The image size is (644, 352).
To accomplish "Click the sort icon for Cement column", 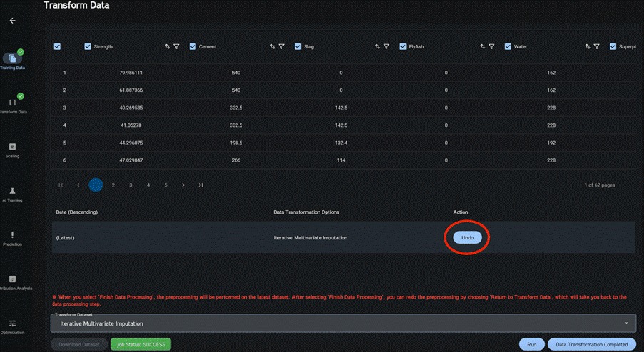I will click(272, 47).
